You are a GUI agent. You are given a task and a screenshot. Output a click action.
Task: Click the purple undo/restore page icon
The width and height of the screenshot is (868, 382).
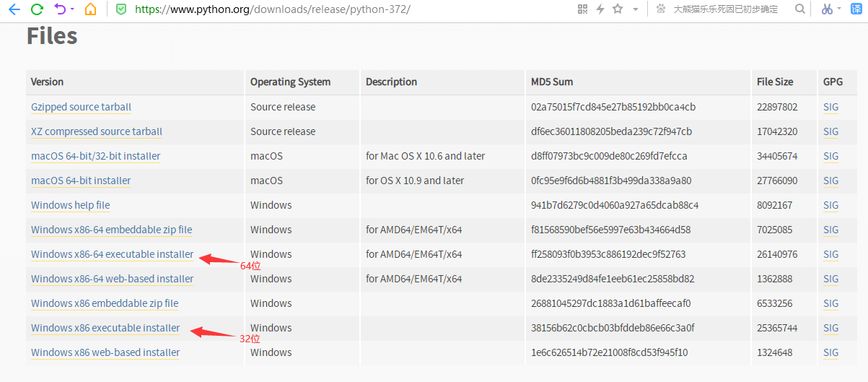tap(60, 9)
